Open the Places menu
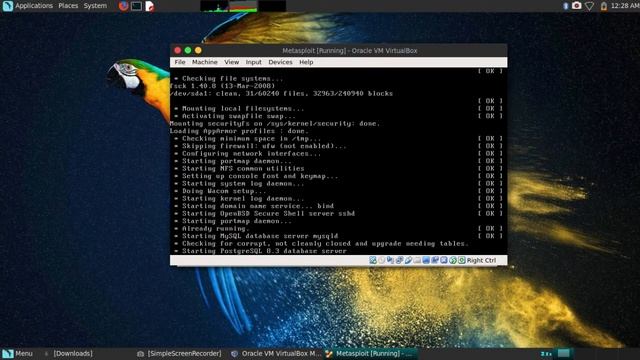The height and width of the screenshot is (360, 640). click(68, 6)
